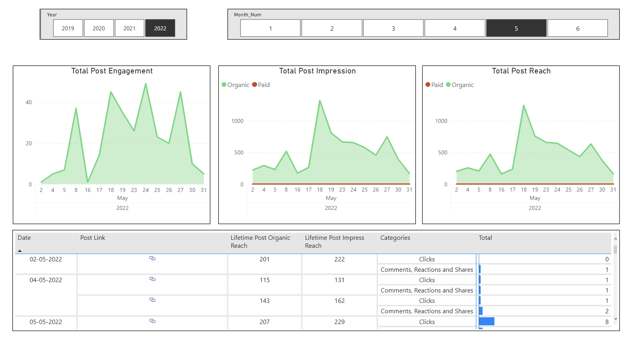Click the table vertical scrollbar thumb
Screen dimensions: 644x340
(x=616, y=249)
